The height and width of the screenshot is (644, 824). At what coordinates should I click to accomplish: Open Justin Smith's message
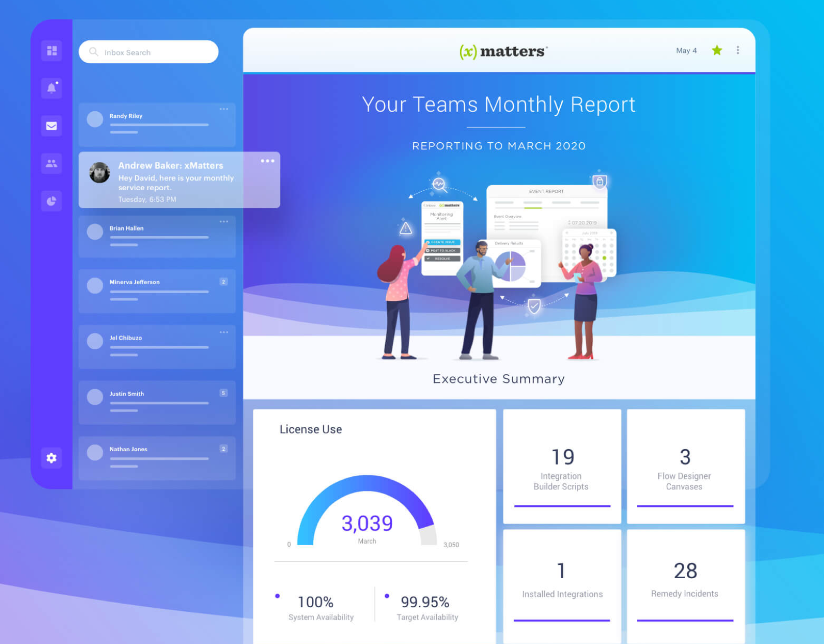pyautogui.click(x=157, y=402)
